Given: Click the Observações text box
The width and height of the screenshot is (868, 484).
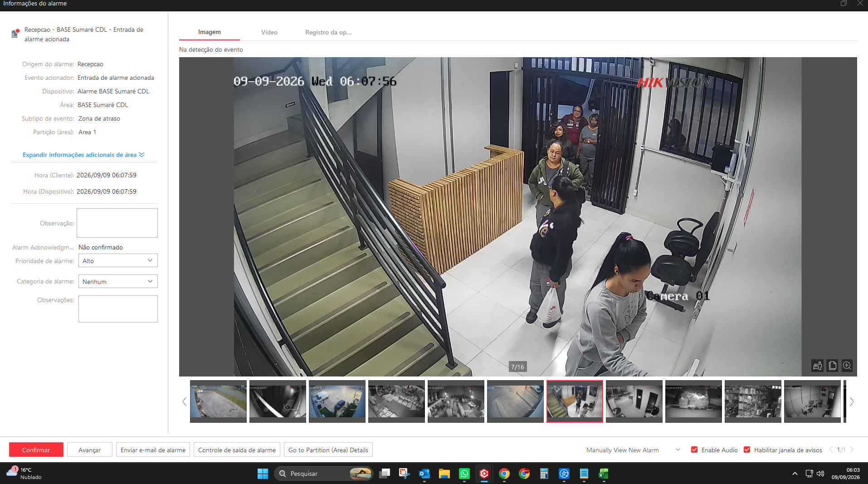Looking at the screenshot, I should (118, 309).
